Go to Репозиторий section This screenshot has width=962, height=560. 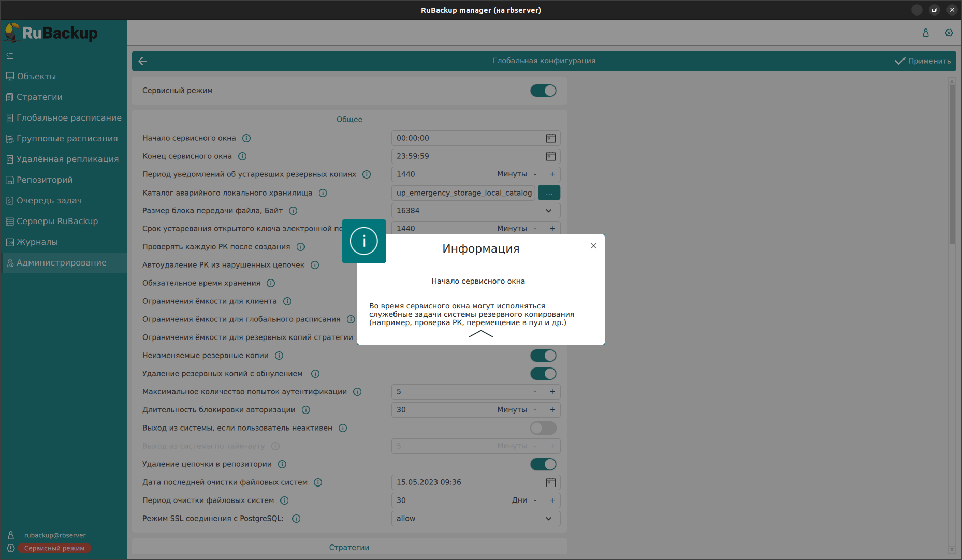[x=45, y=180]
